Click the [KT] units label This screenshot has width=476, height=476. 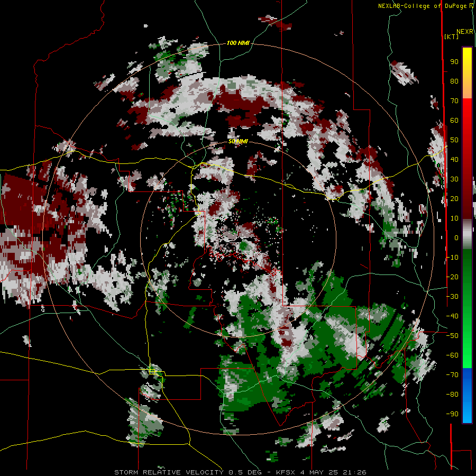coord(452,36)
